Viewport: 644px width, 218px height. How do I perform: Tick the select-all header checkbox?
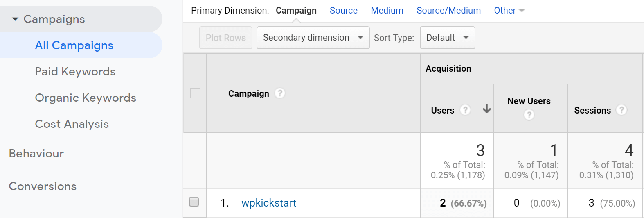tap(195, 93)
